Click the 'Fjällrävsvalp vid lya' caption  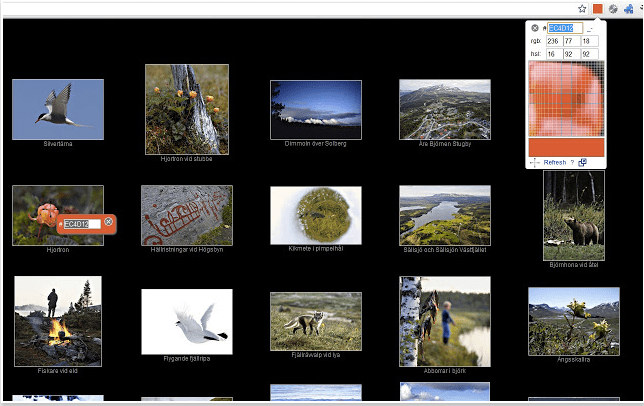[x=316, y=355]
